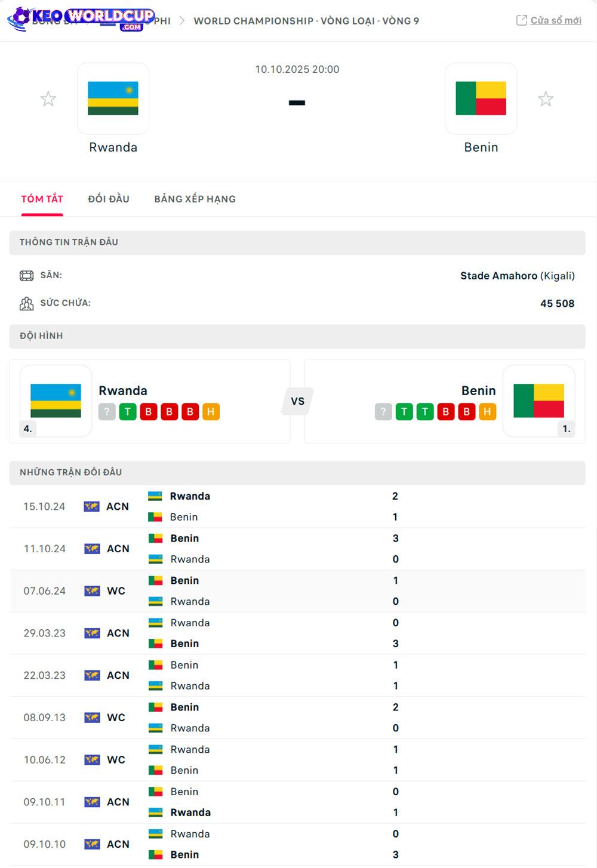Click Benin's orange H form badge
597x868 pixels.
coord(487,412)
